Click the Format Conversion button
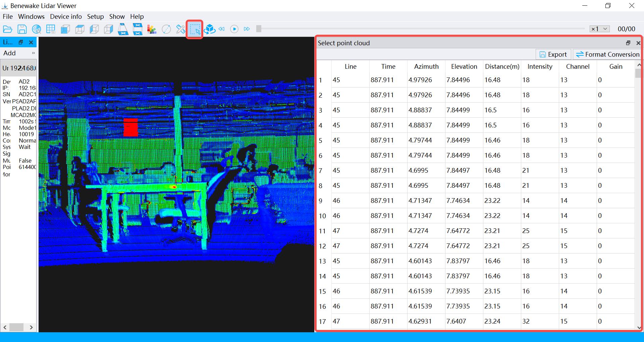644x342 pixels. point(607,54)
